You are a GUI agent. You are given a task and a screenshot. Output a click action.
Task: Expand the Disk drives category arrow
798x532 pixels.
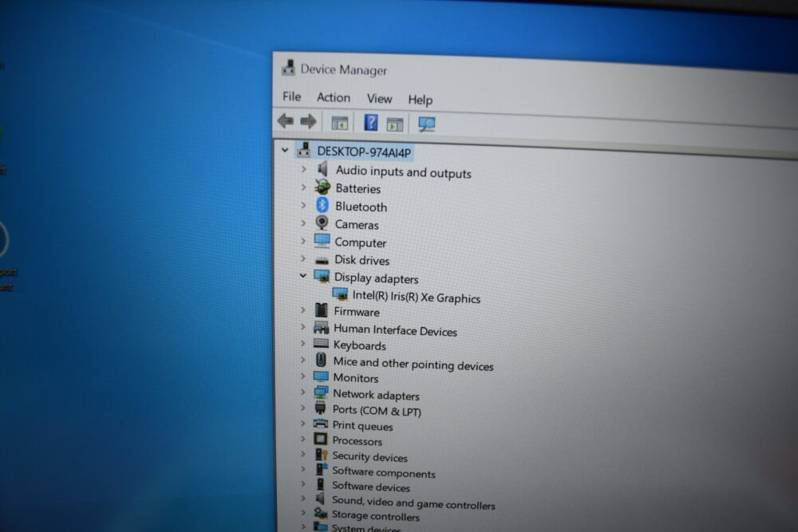303,258
